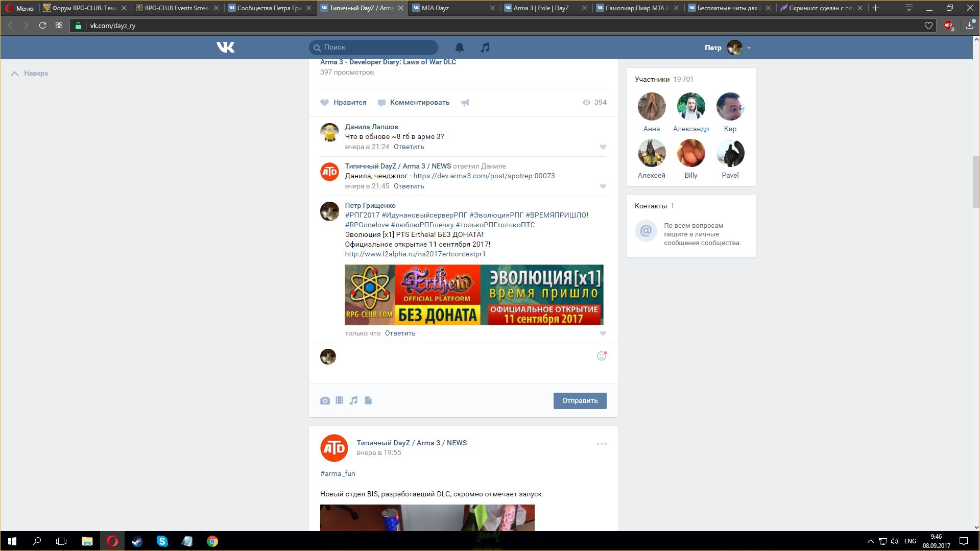Reload the page

[x=43, y=26]
